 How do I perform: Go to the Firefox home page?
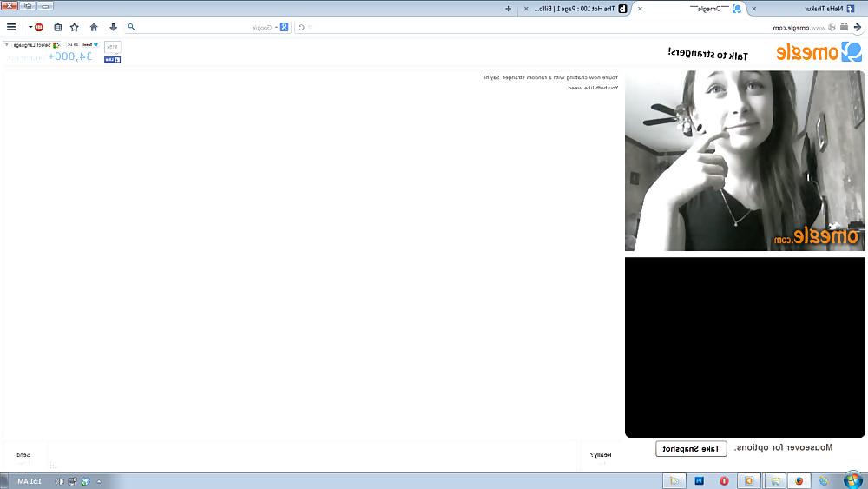(x=94, y=27)
